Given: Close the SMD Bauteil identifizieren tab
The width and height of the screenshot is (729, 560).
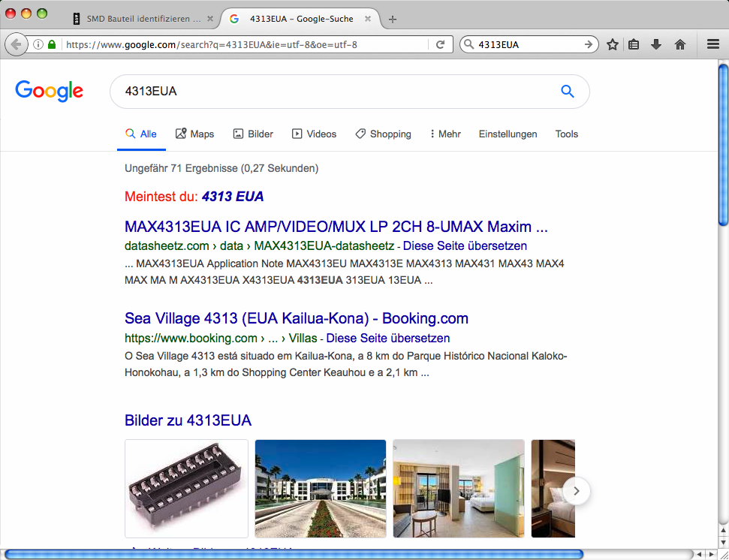Looking at the screenshot, I should pyautogui.click(x=210, y=19).
